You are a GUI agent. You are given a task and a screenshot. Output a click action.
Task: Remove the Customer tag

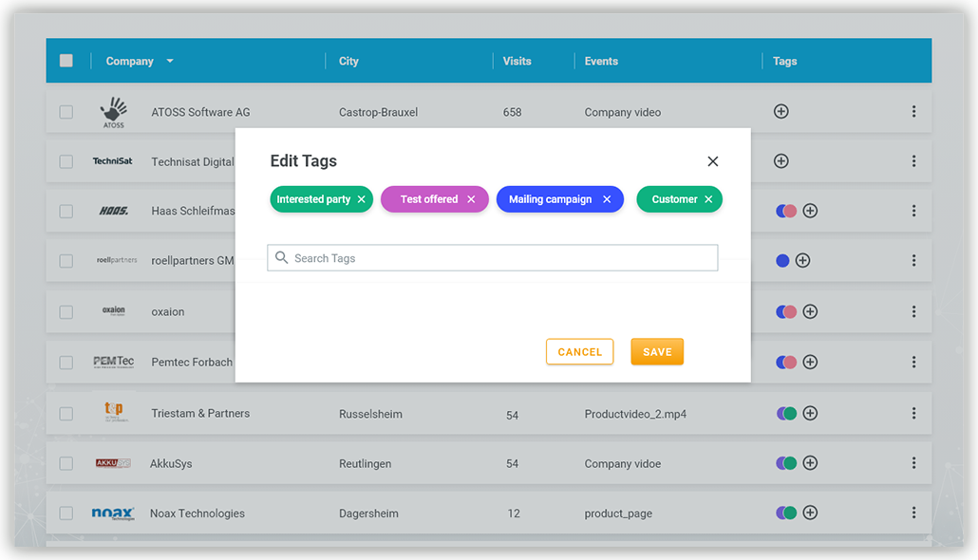point(708,200)
